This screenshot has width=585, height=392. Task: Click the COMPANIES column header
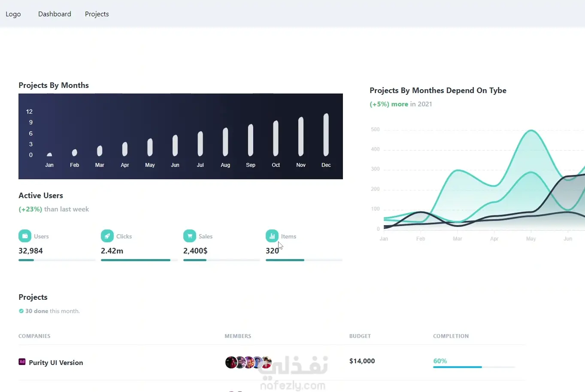pos(34,336)
